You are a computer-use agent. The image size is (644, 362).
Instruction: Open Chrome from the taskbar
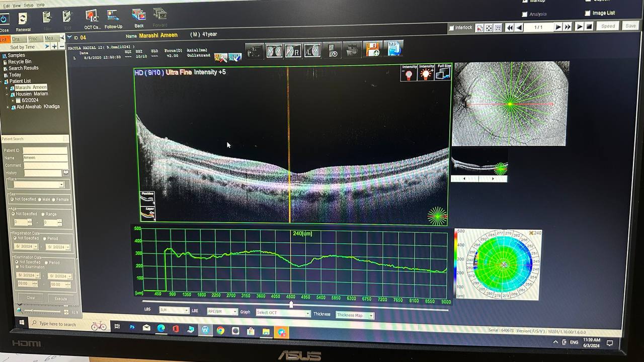click(220, 330)
